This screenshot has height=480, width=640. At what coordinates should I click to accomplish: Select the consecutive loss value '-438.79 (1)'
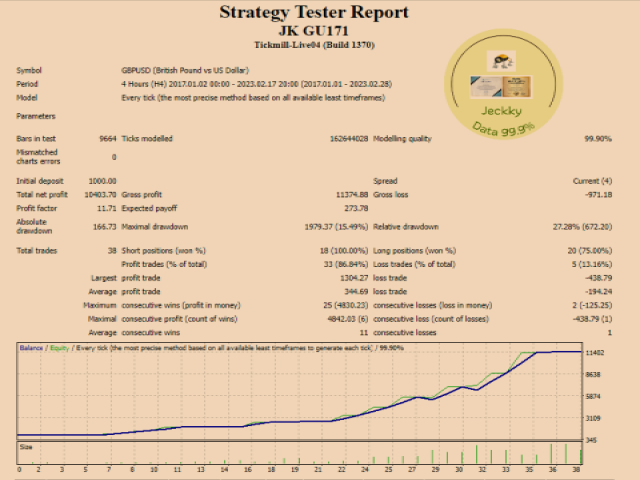[592, 319]
